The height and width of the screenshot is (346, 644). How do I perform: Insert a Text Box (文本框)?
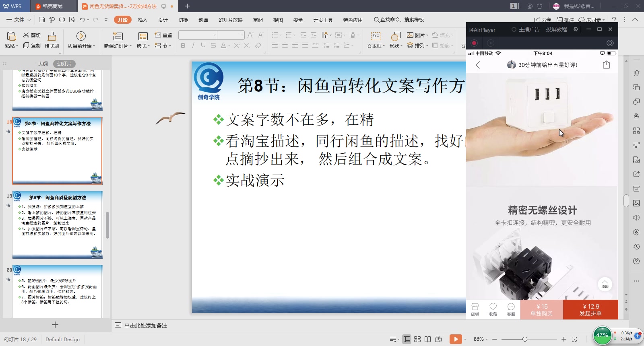[x=376, y=40]
